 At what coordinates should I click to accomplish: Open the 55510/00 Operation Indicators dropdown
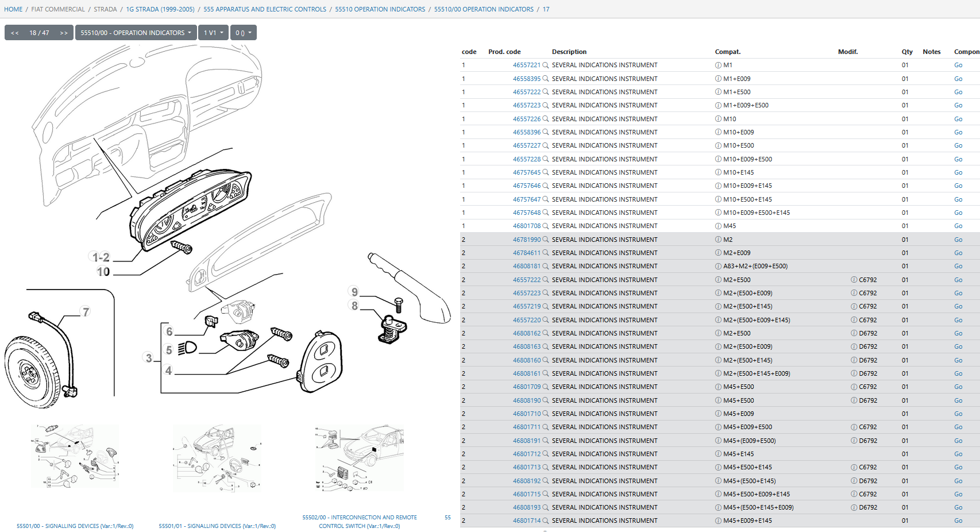[x=136, y=33]
